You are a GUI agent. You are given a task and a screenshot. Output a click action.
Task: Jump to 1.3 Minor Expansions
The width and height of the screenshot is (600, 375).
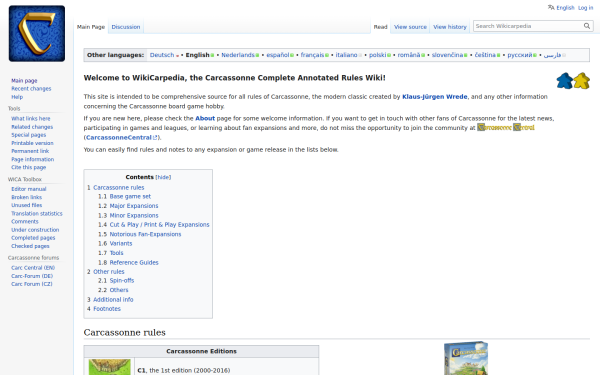tap(128, 215)
